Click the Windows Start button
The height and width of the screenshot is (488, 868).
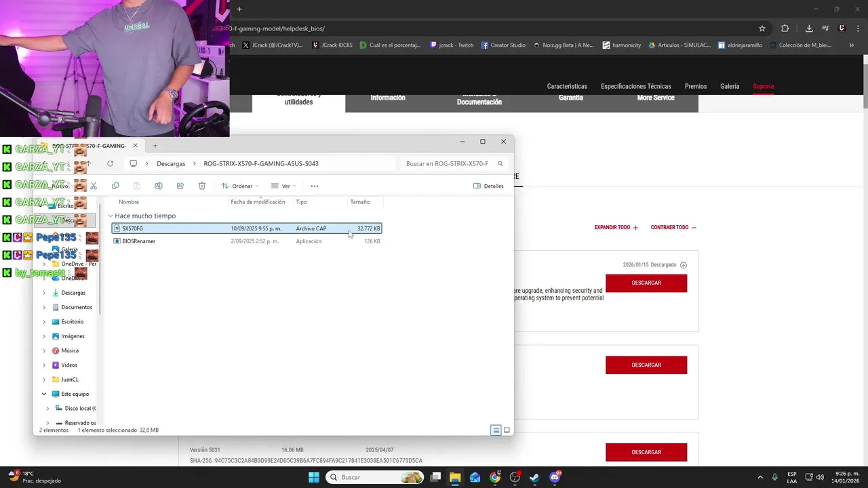[x=314, y=477]
